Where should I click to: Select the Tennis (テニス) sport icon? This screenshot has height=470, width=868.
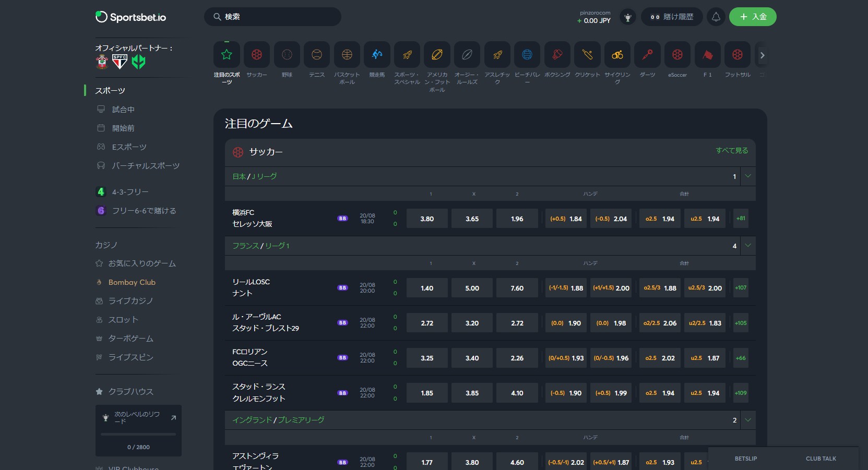(317, 55)
